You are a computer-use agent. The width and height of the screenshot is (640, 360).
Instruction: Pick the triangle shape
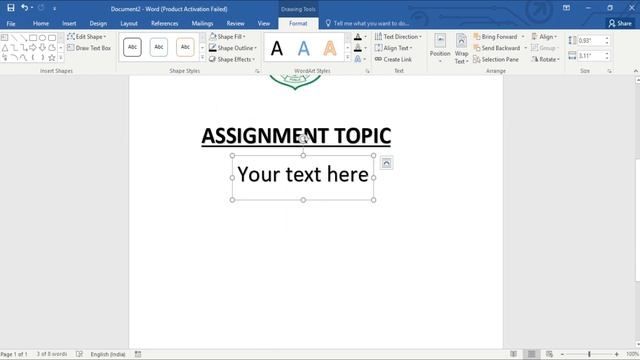[x=4, y=48]
